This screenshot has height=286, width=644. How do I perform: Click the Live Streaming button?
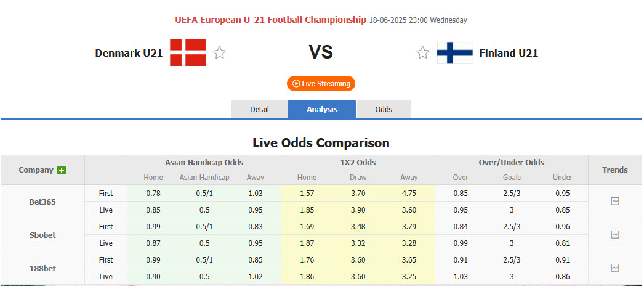pos(321,83)
